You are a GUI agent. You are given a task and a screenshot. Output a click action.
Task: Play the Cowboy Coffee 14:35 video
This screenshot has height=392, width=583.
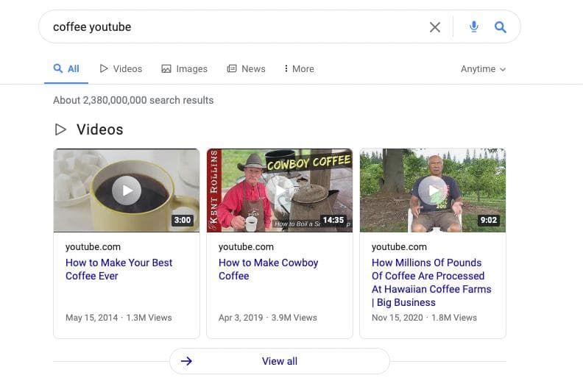(280, 190)
